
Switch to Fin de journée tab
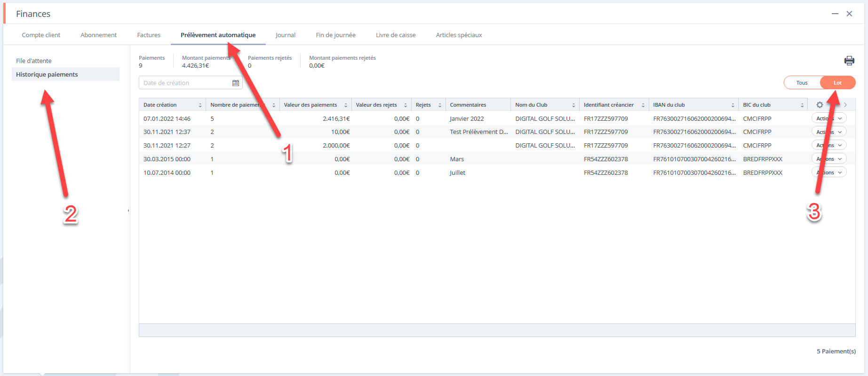coord(335,35)
